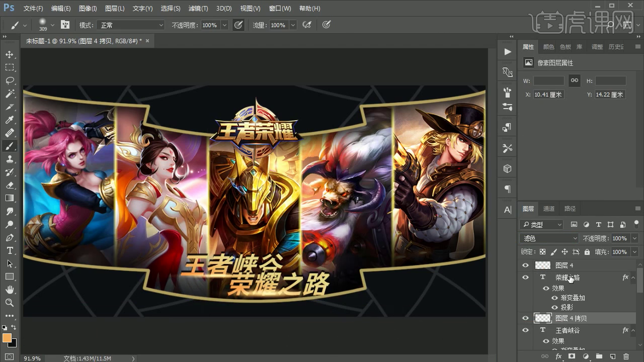644x362 pixels.
Task: Open the Paragraph panel icon
Action: 507,189
